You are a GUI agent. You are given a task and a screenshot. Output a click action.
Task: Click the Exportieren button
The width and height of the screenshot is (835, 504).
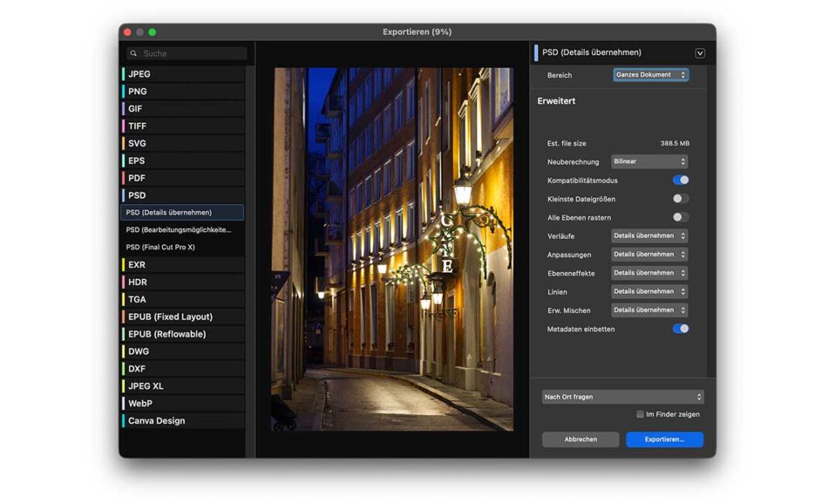664,440
